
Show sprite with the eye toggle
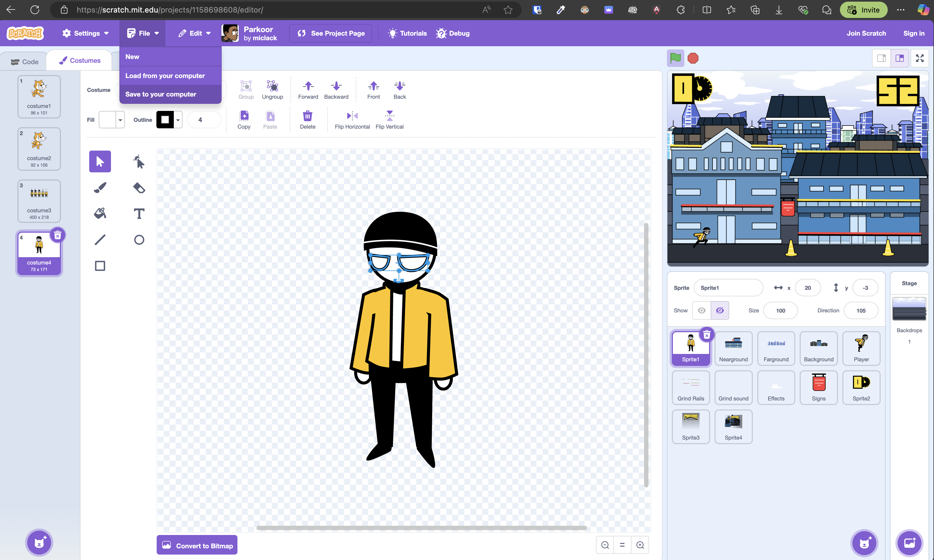click(701, 310)
